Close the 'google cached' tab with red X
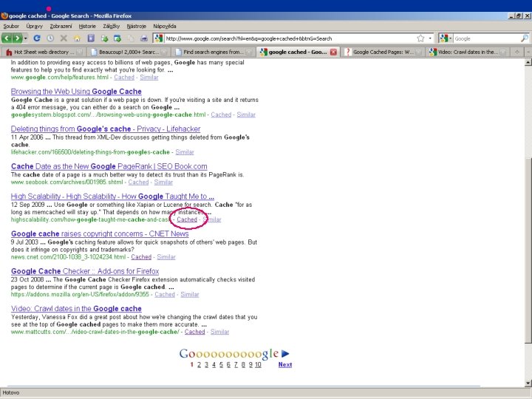Screen dimensions: 532x399 point(333,52)
